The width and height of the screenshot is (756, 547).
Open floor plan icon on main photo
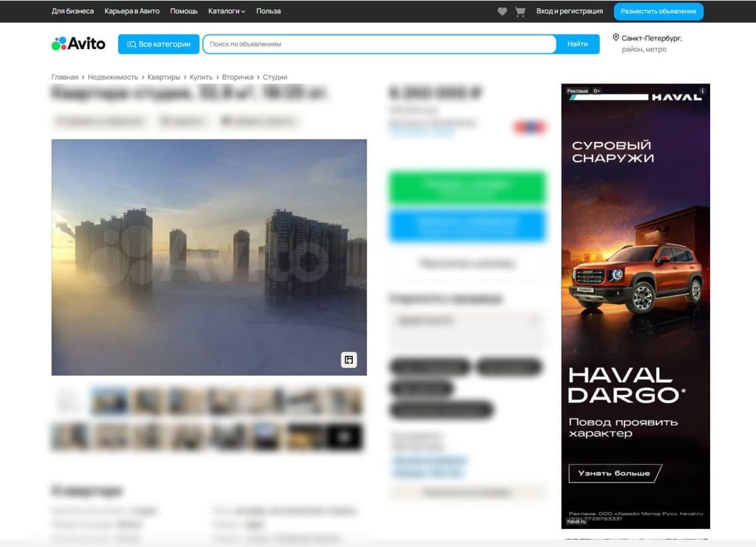click(x=349, y=360)
